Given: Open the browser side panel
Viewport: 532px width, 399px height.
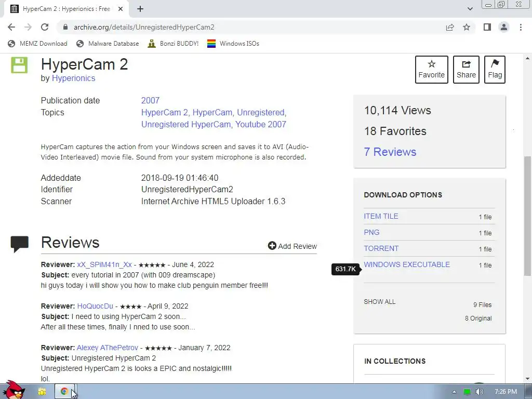Looking at the screenshot, I should pos(487,27).
